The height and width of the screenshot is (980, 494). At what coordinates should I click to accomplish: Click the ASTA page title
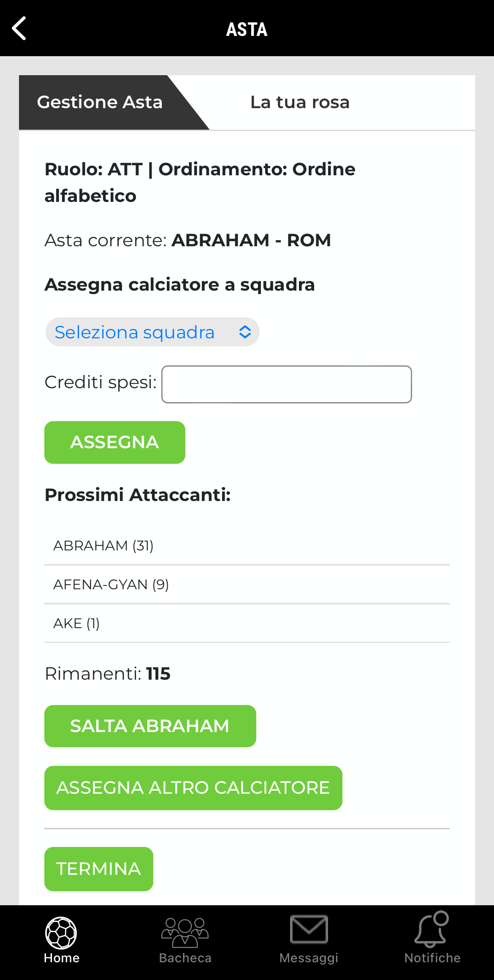pyautogui.click(x=247, y=30)
